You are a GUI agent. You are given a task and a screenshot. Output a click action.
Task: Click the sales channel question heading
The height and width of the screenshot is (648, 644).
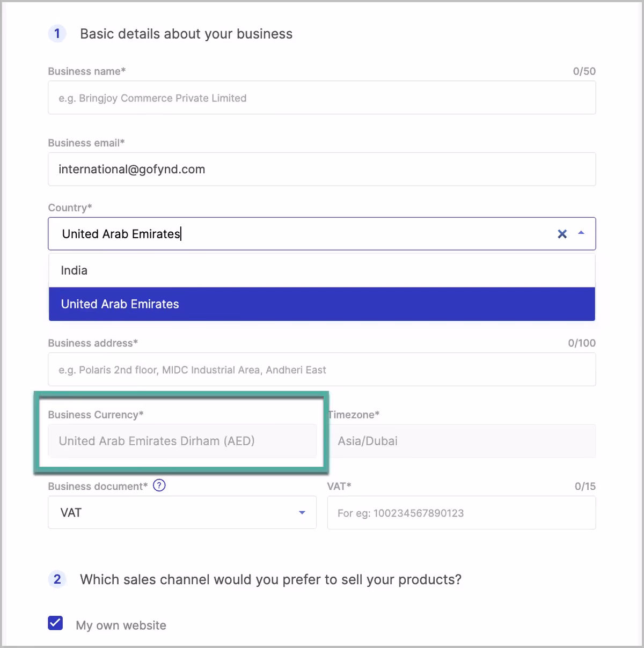(270, 579)
